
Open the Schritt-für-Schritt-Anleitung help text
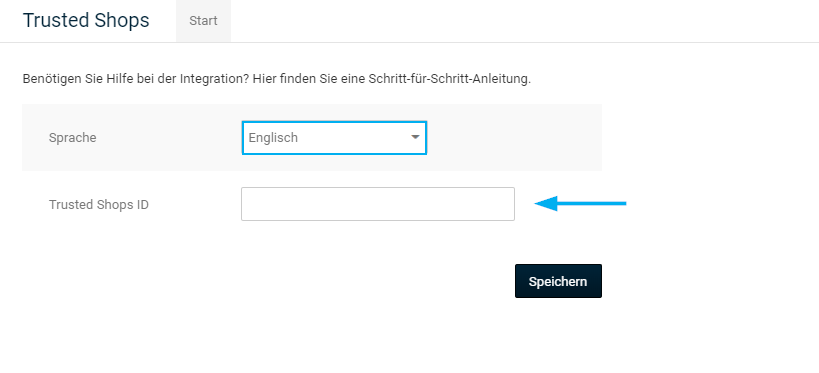tap(449, 79)
